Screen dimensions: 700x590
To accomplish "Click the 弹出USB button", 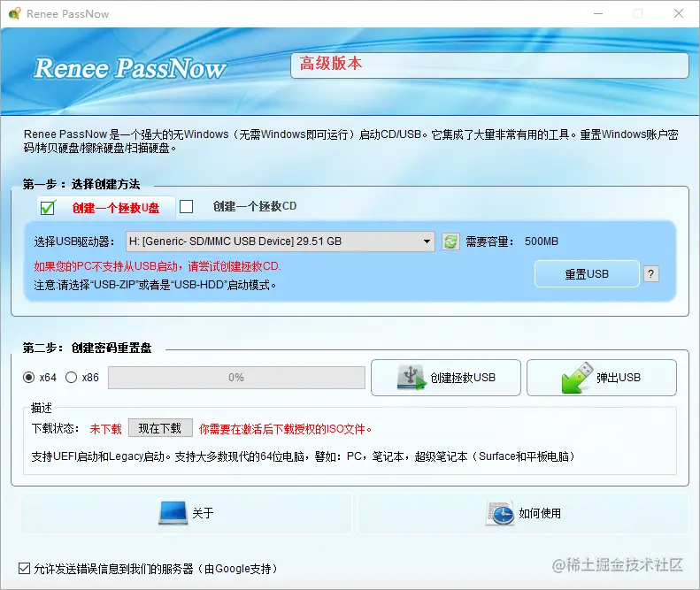I will [602, 378].
